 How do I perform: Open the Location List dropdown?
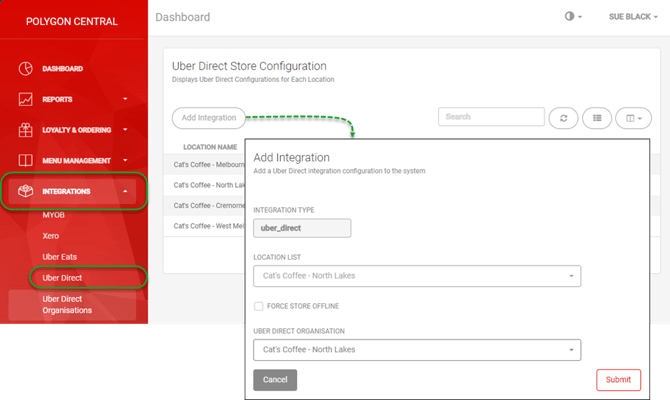417,276
